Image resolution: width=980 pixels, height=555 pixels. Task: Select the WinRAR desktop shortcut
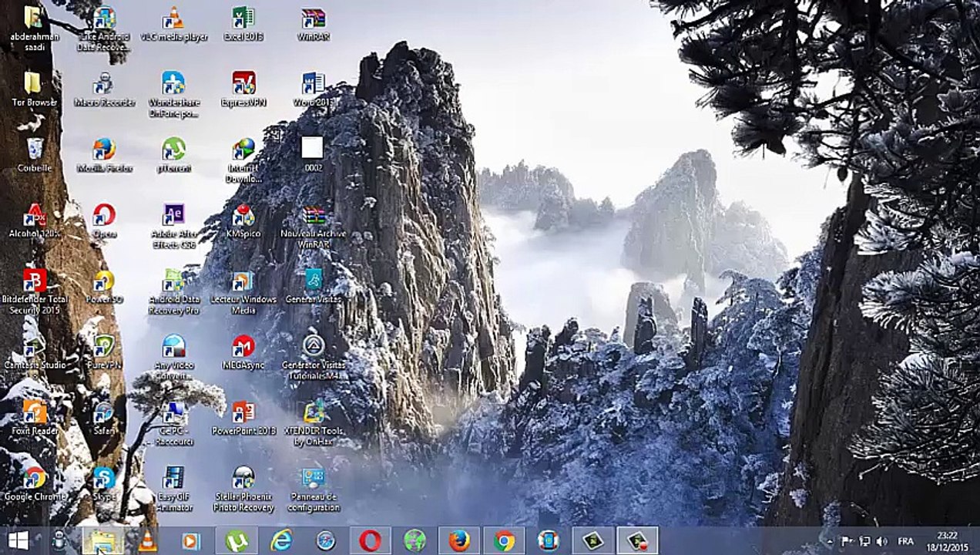click(x=314, y=23)
